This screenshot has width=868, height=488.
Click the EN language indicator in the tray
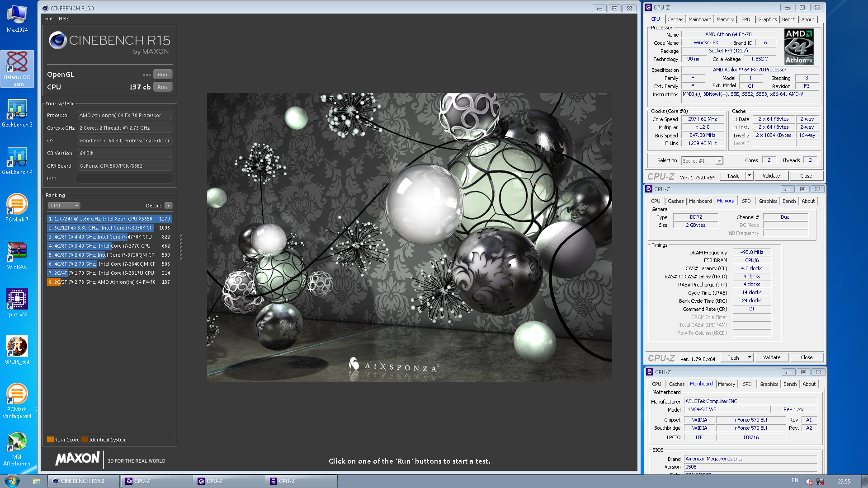pyautogui.click(x=795, y=480)
